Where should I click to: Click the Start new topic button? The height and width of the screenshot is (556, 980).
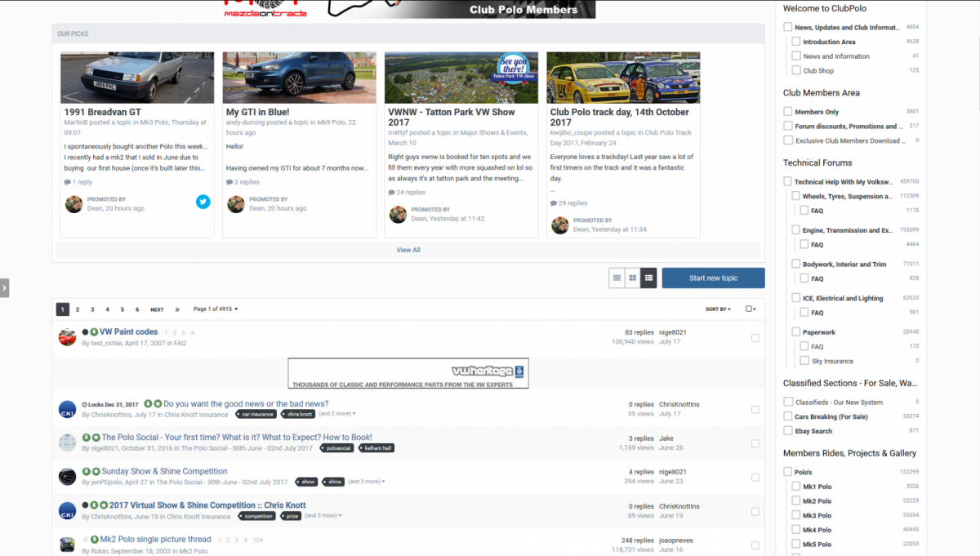click(x=713, y=278)
